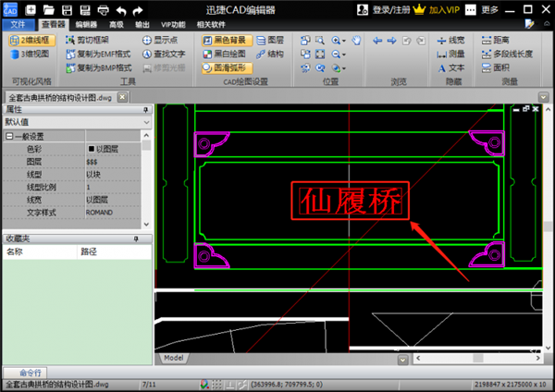Click 复制为EMF格式 copy icon

click(x=70, y=55)
